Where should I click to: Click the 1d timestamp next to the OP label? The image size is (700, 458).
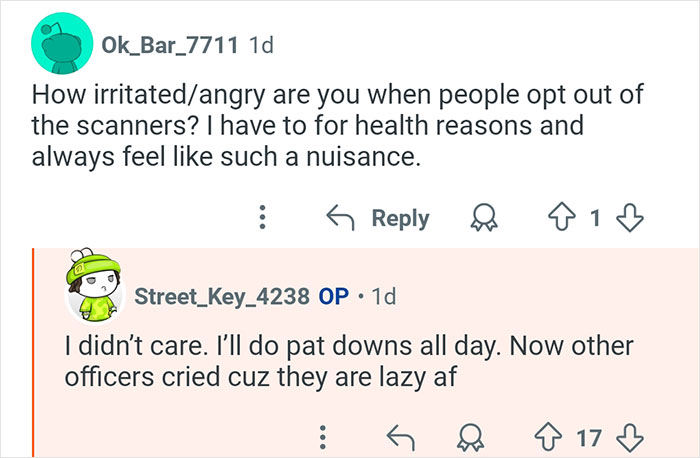tap(382, 297)
